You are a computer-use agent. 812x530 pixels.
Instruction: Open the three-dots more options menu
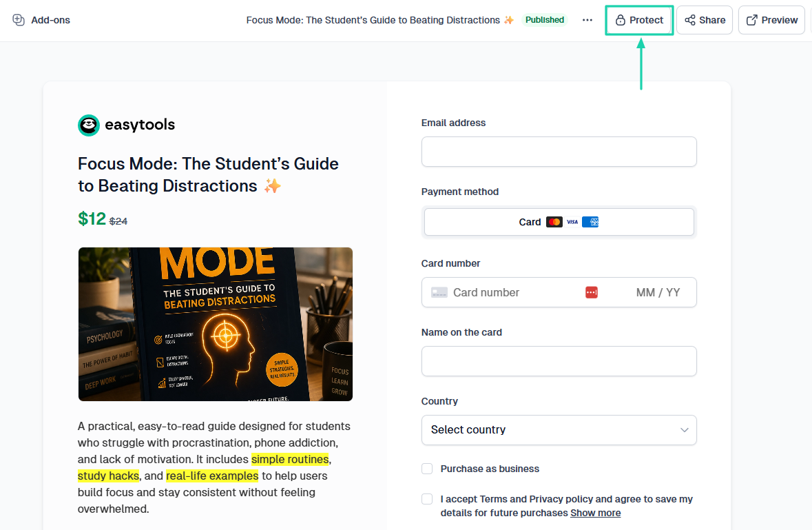[x=587, y=20]
